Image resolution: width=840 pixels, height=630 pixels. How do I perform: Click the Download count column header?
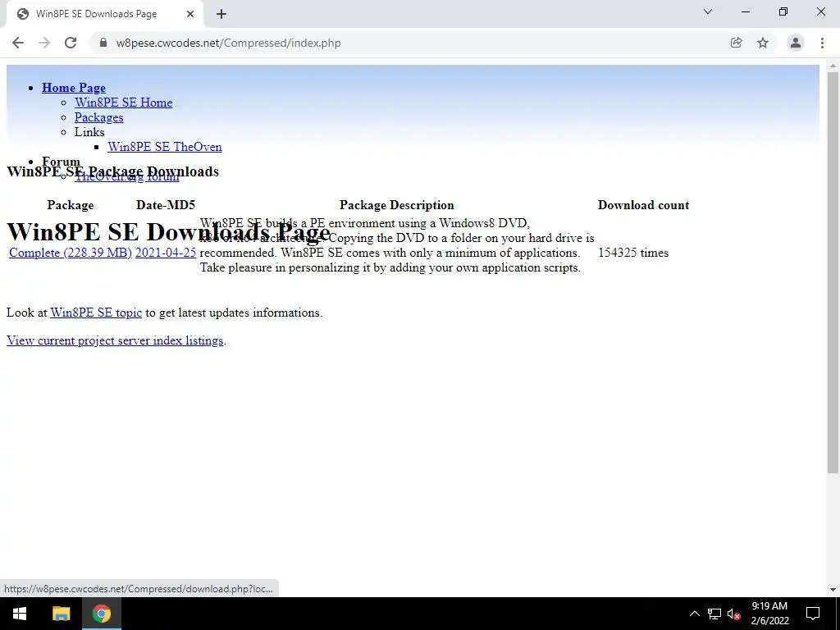[x=643, y=205]
